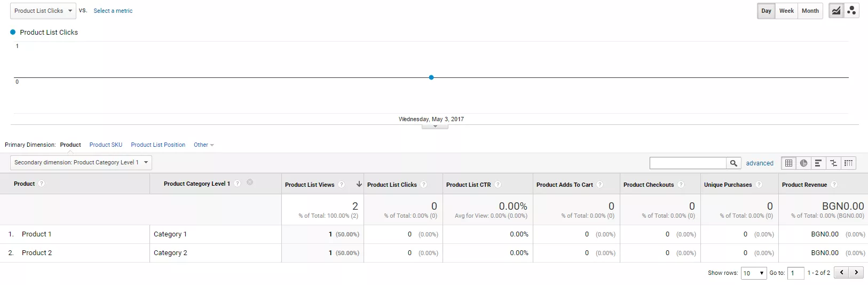Open help for Product List Clicks column
This screenshot has height=285, width=868.
[x=424, y=185]
